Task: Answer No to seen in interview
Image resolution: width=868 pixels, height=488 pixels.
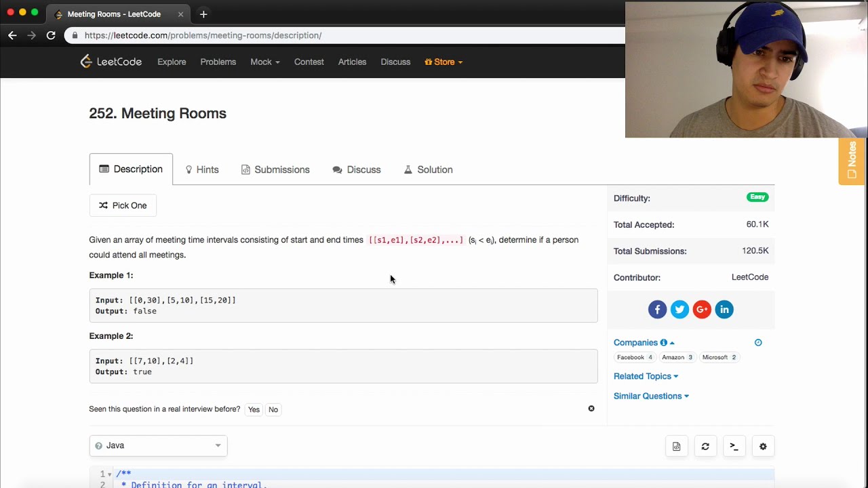Action: click(x=273, y=409)
